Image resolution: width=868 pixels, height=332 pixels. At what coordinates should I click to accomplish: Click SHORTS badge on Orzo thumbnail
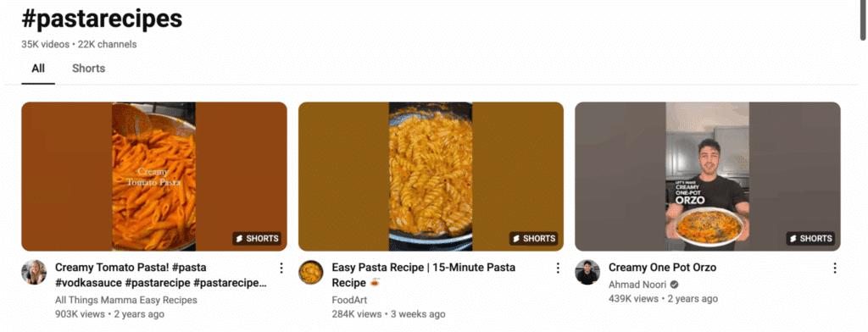pyautogui.click(x=810, y=239)
